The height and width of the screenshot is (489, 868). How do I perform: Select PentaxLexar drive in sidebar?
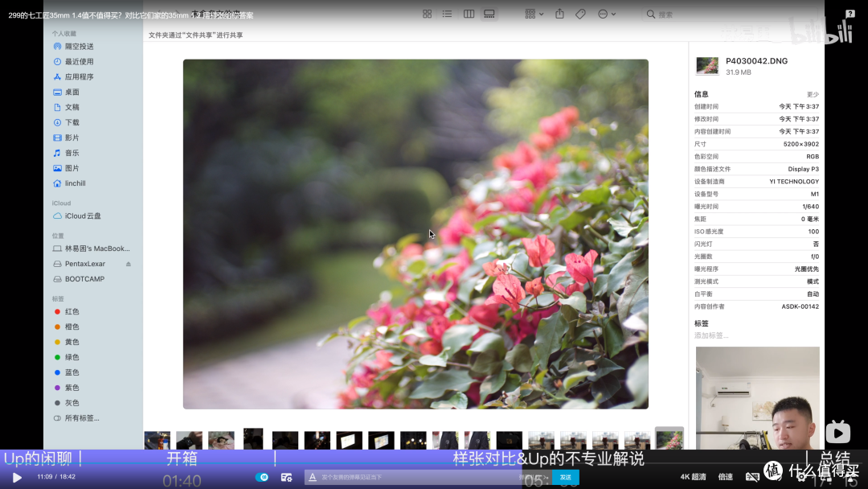(79, 264)
